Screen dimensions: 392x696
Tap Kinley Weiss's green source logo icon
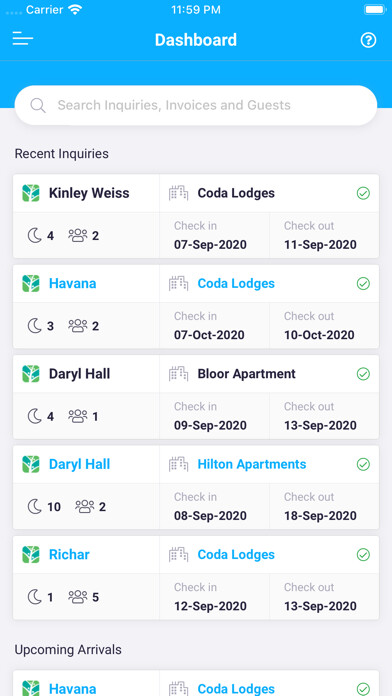click(31, 193)
